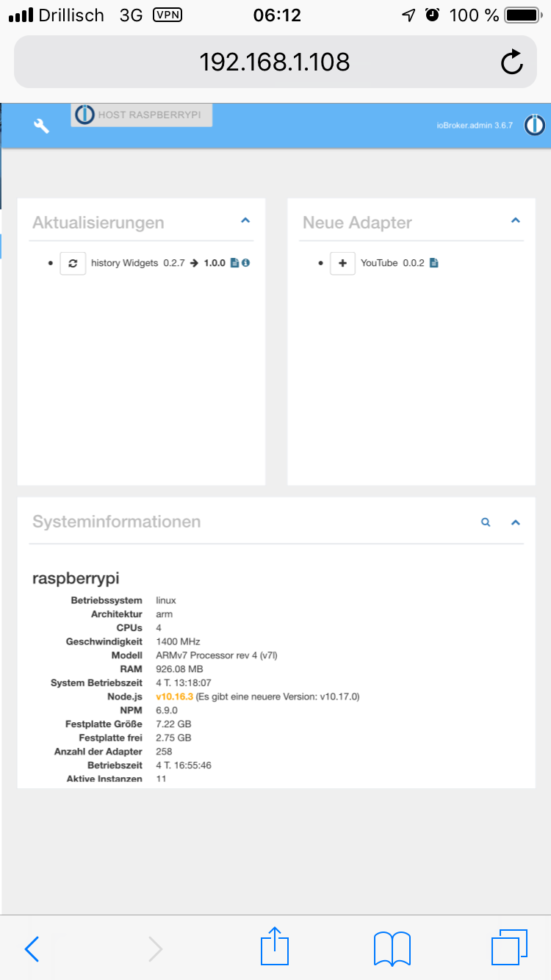Go back in Safari
Image resolution: width=551 pixels, height=980 pixels.
(32, 948)
